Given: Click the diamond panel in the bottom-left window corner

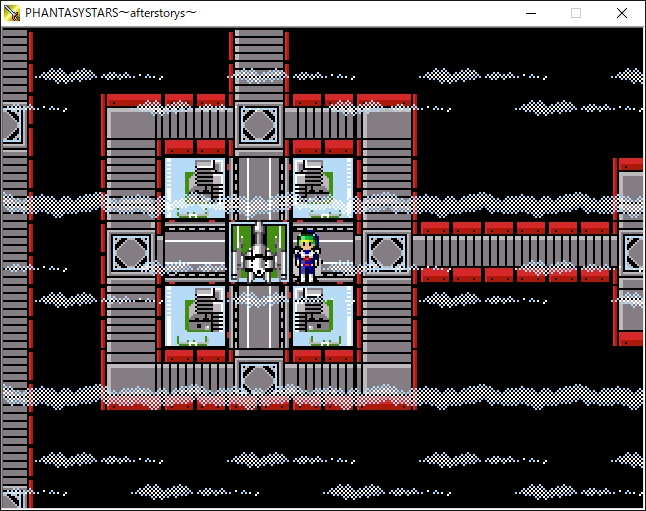Looking at the screenshot, I should [10, 498].
